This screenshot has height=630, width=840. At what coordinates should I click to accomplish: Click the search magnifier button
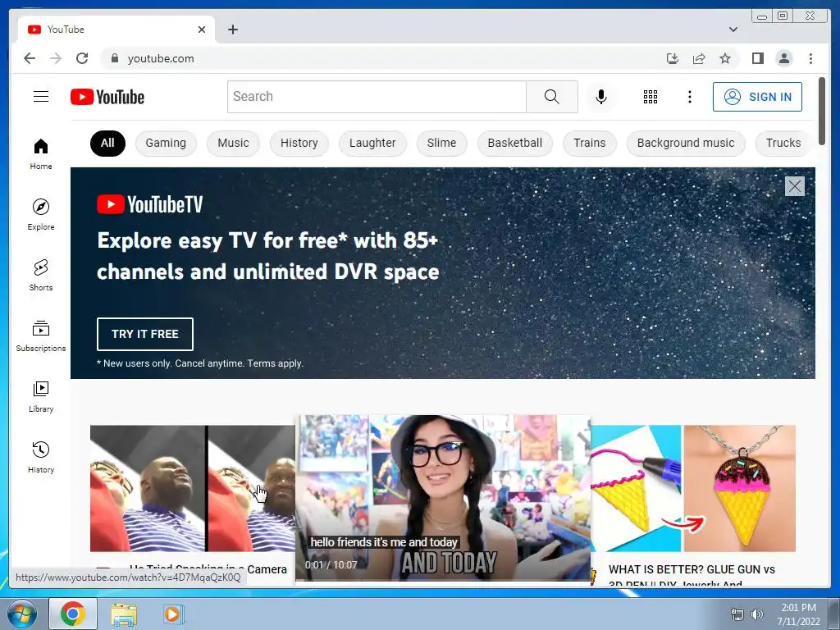[x=552, y=97]
